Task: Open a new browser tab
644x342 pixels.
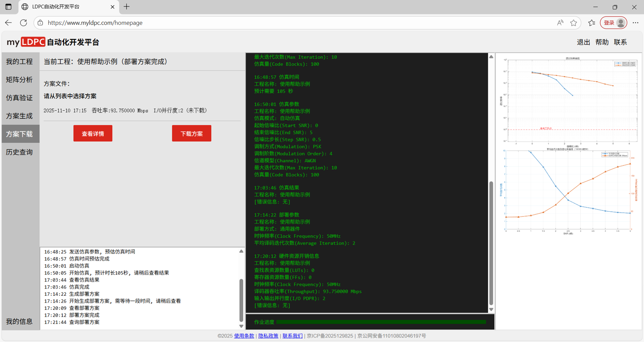Action: pos(127,7)
